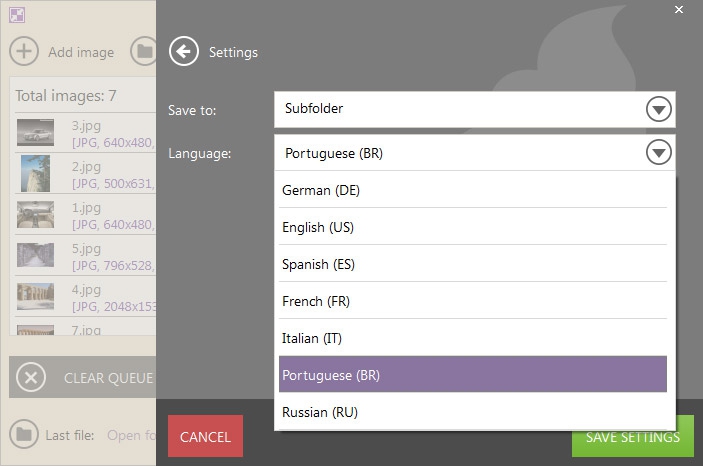Pick Russian (RU) language option
The width and height of the screenshot is (703, 466).
pyautogui.click(x=472, y=412)
